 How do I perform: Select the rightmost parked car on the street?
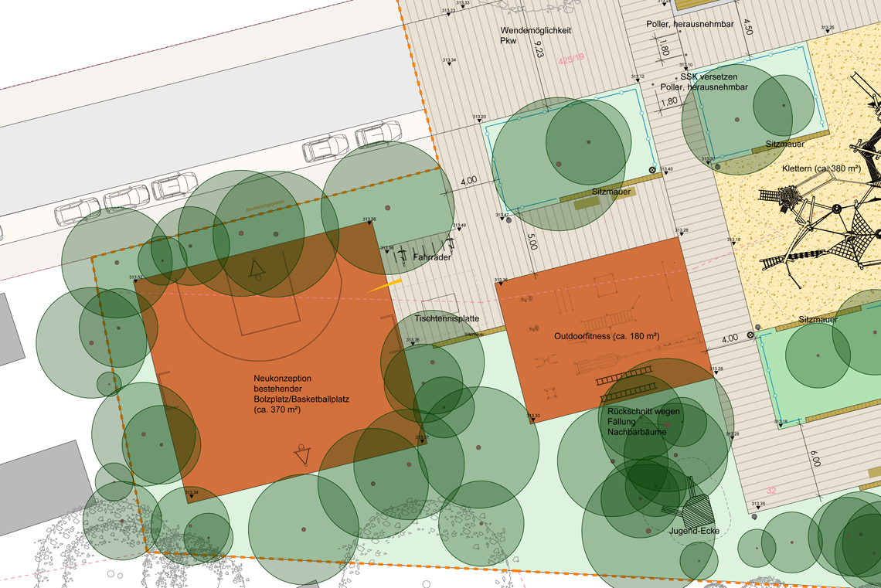coord(378,134)
